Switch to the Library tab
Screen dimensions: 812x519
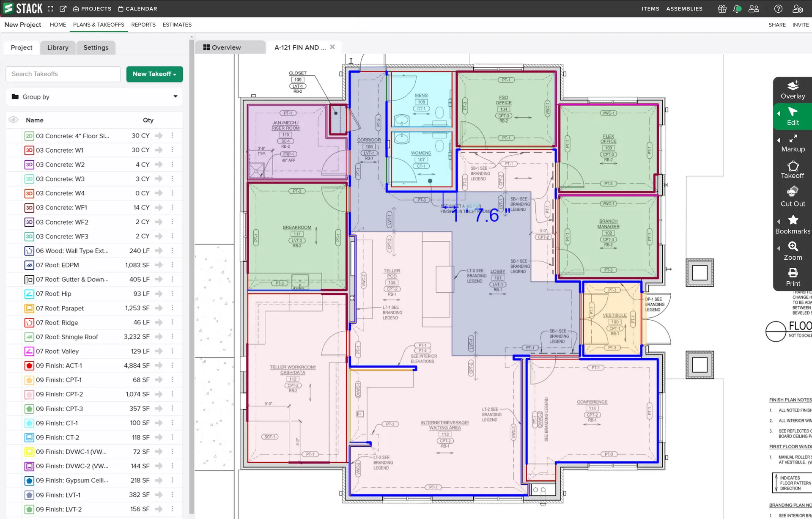[58, 47]
